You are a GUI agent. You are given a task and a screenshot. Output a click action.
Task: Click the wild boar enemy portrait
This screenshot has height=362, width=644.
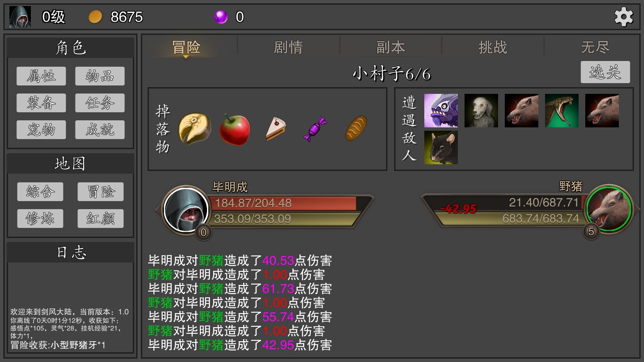tap(608, 209)
